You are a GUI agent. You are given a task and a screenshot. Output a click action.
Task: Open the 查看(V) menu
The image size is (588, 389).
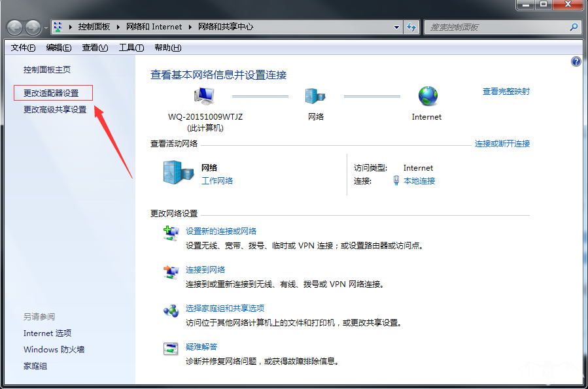95,48
